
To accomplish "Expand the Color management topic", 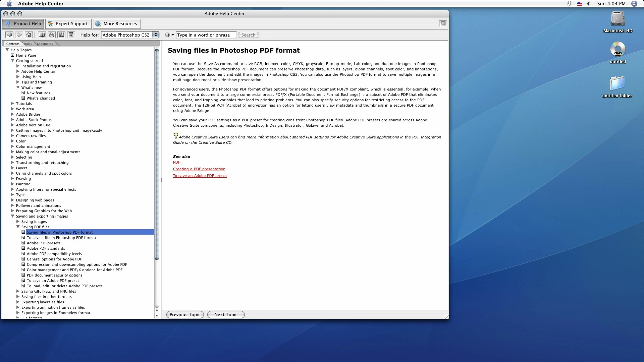I will [13, 146].
